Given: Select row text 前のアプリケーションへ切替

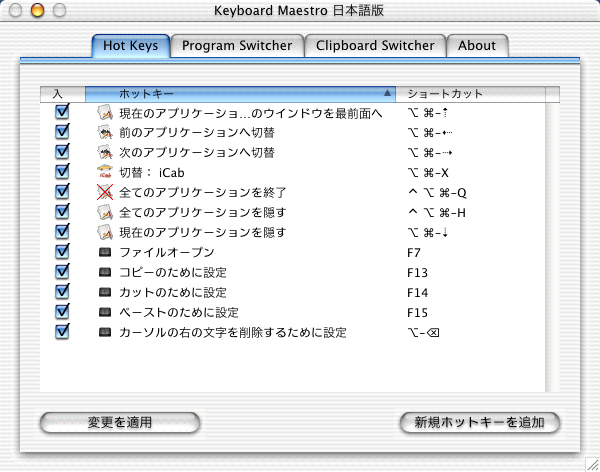Looking at the screenshot, I should (197, 132).
